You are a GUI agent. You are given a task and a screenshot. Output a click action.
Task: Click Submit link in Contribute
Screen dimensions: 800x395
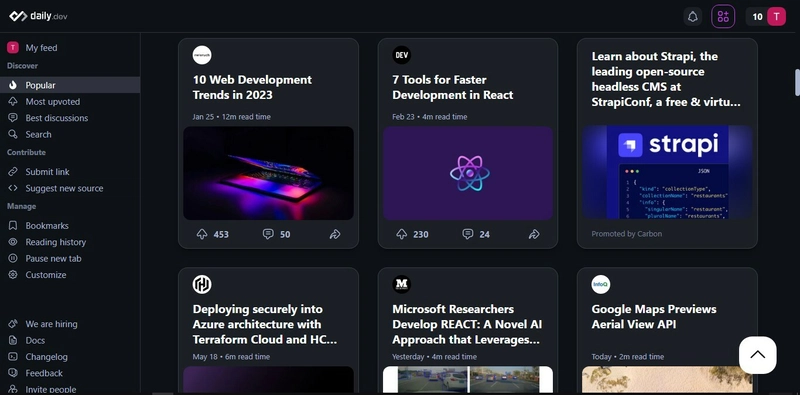point(47,172)
